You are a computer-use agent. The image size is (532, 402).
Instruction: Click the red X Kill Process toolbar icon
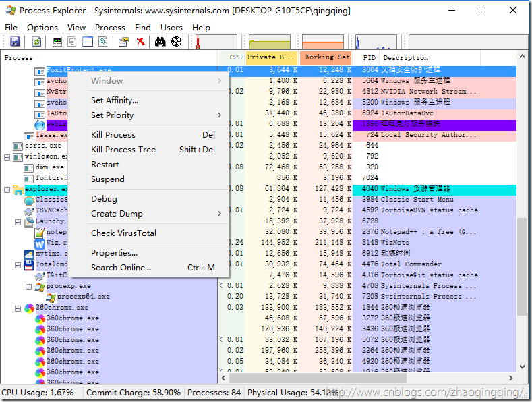pos(140,42)
